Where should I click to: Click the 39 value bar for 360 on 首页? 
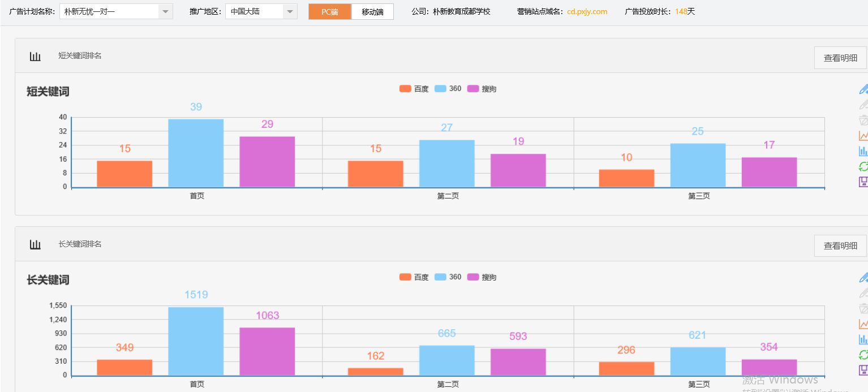[195, 153]
